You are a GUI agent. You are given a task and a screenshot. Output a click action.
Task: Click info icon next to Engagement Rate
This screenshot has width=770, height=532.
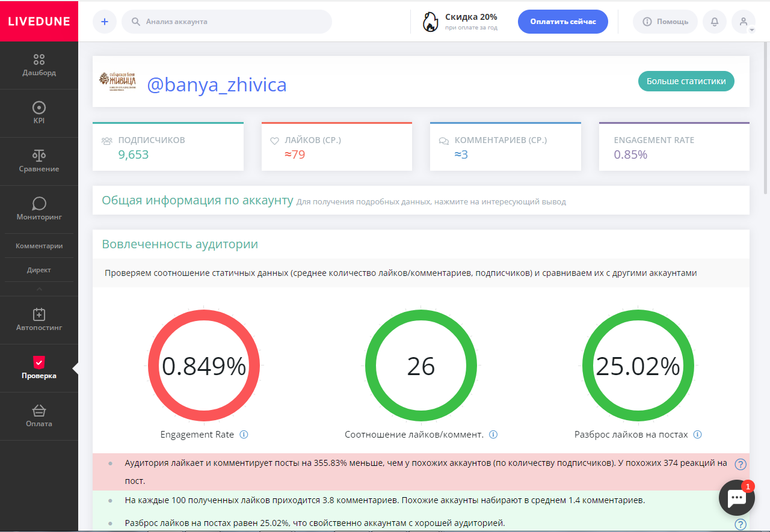coord(244,435)
